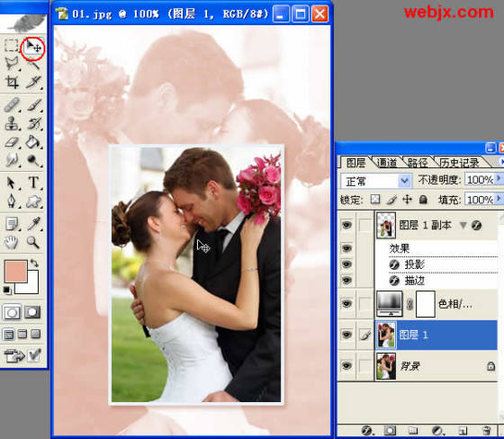The image size is (504, 439).
Task: Select the Paint Bucket tool
Action: tap(33, 142)
